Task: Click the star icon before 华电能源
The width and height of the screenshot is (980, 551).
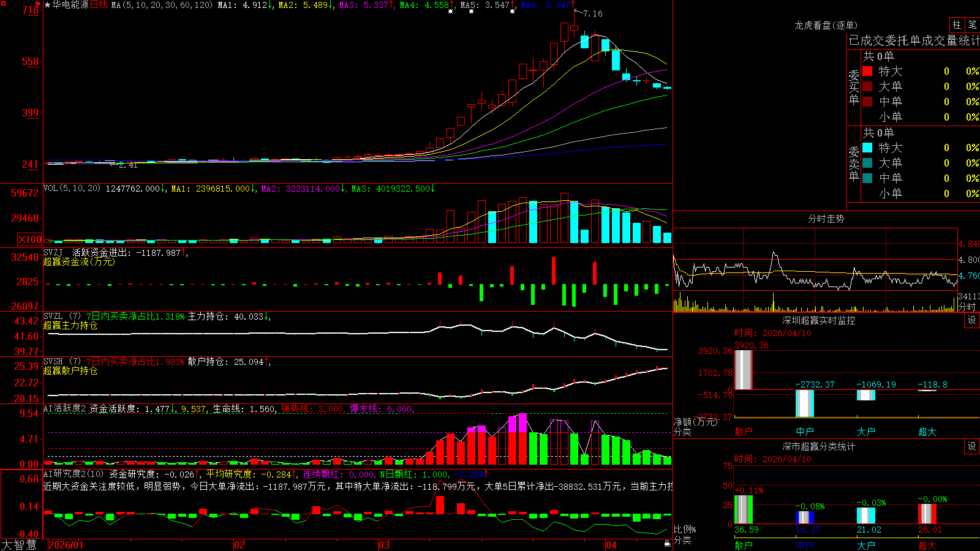Action: point(48,5)
